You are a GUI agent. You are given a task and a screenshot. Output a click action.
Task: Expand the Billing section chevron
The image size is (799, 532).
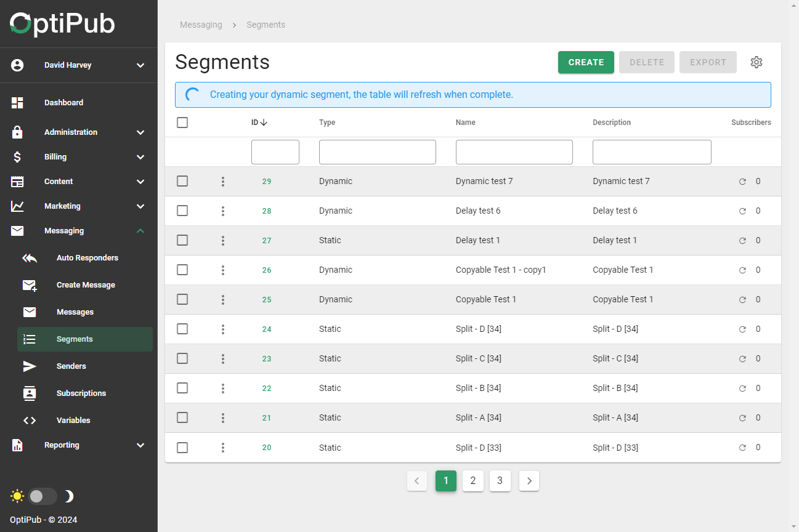click(x=140, y=157)
